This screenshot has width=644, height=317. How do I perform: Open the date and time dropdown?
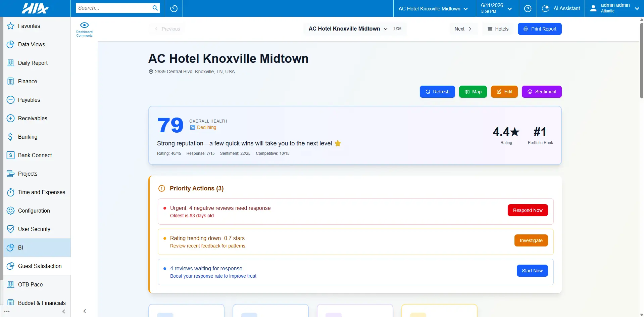point(497,8)
